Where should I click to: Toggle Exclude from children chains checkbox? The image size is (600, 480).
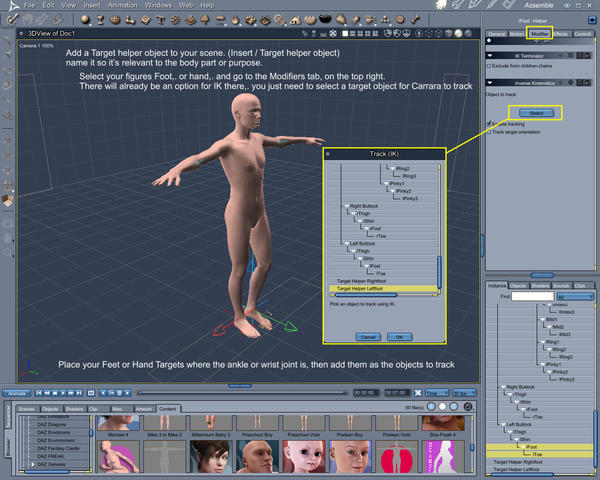[x=489, y=66]
